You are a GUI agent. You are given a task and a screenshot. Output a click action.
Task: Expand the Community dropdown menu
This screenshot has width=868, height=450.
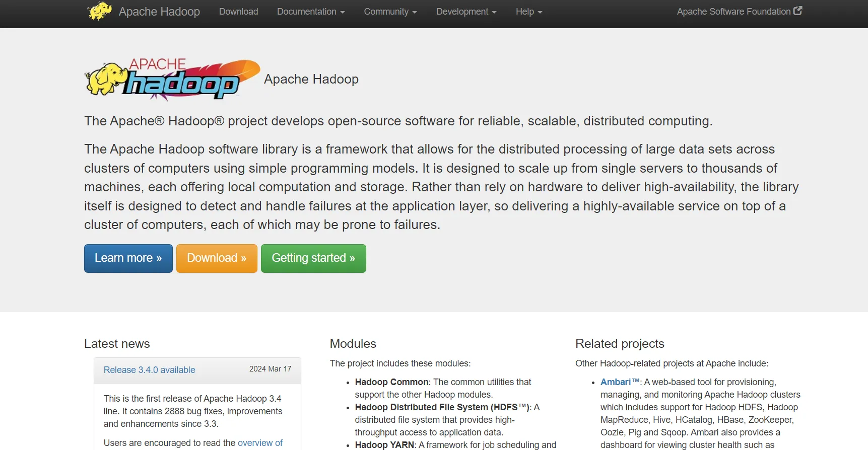pyautogui.click(x=390, y=12)
